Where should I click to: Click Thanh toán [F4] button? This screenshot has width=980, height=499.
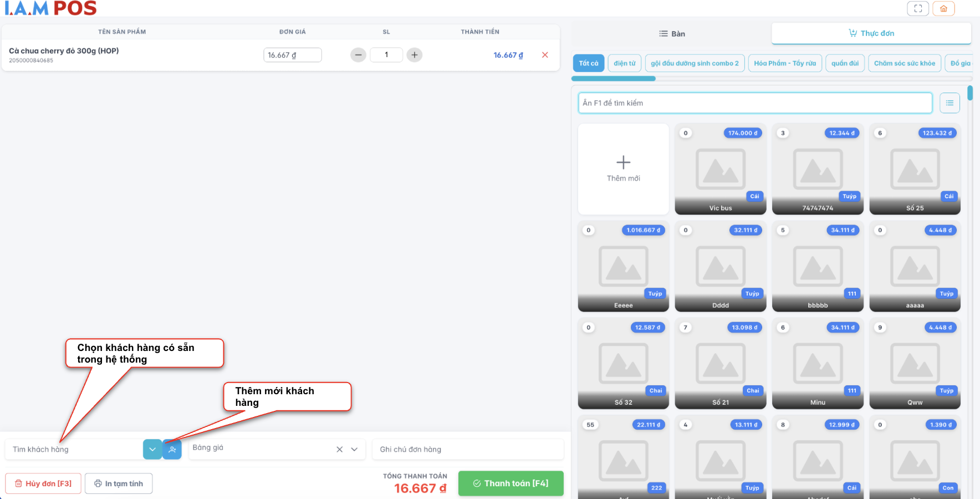pyautogui.click(x=511, y=483)
